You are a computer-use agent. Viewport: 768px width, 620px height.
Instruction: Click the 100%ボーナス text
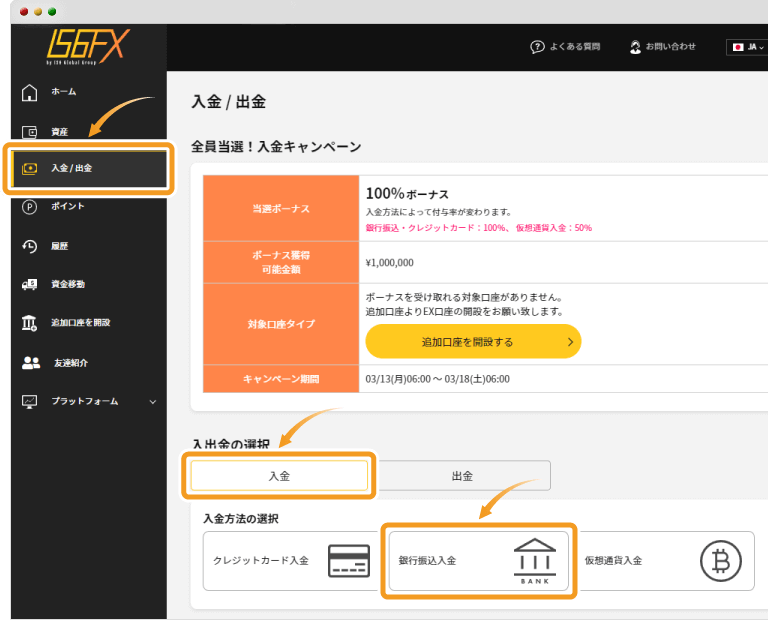[407, 193]
